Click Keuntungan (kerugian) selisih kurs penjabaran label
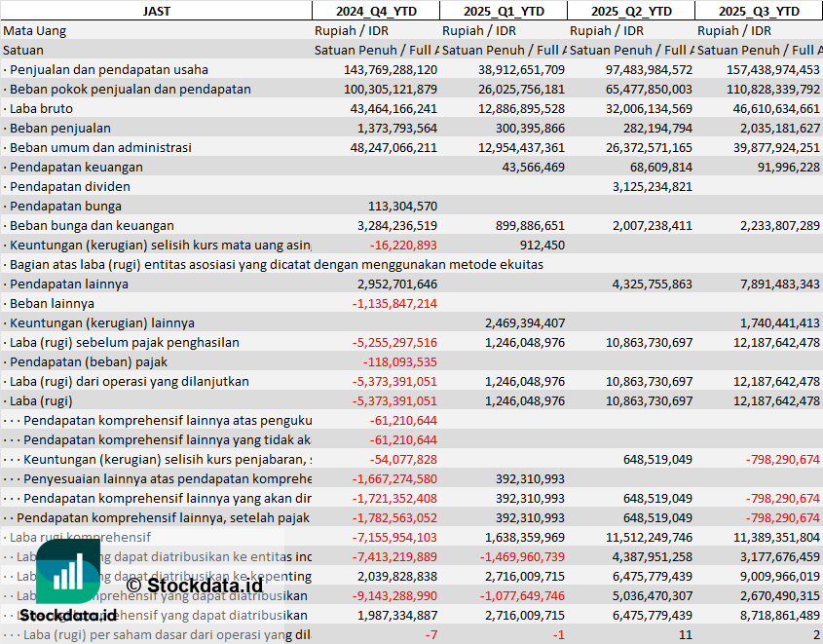Screen dimensions: 823x644 point(168,459)
